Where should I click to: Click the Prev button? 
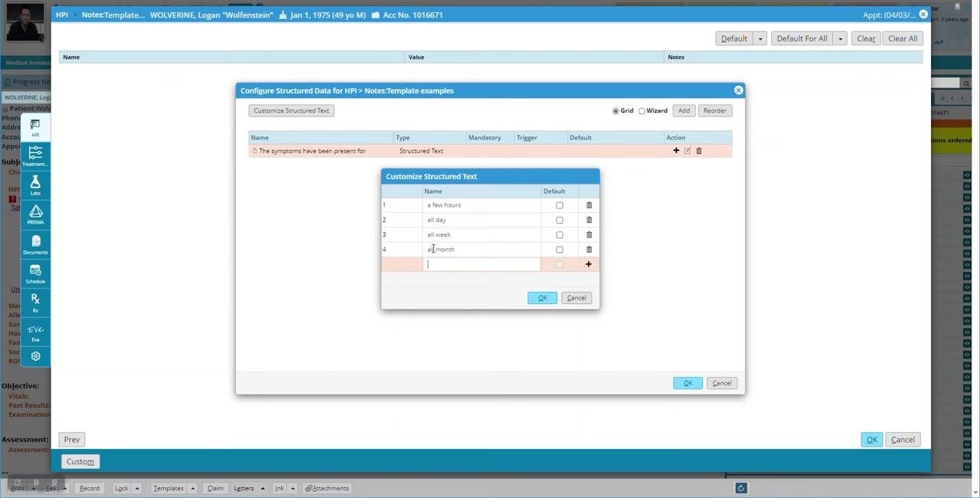[72, 440]
